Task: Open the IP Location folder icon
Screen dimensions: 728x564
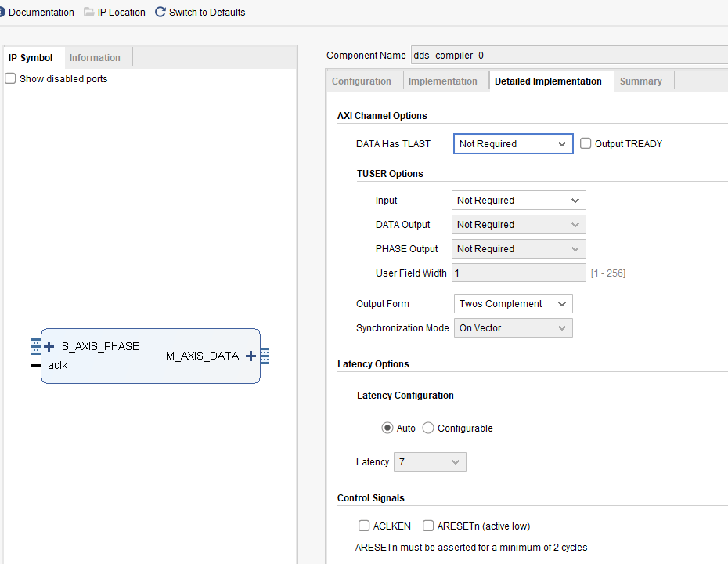Action: click(90, 12)
